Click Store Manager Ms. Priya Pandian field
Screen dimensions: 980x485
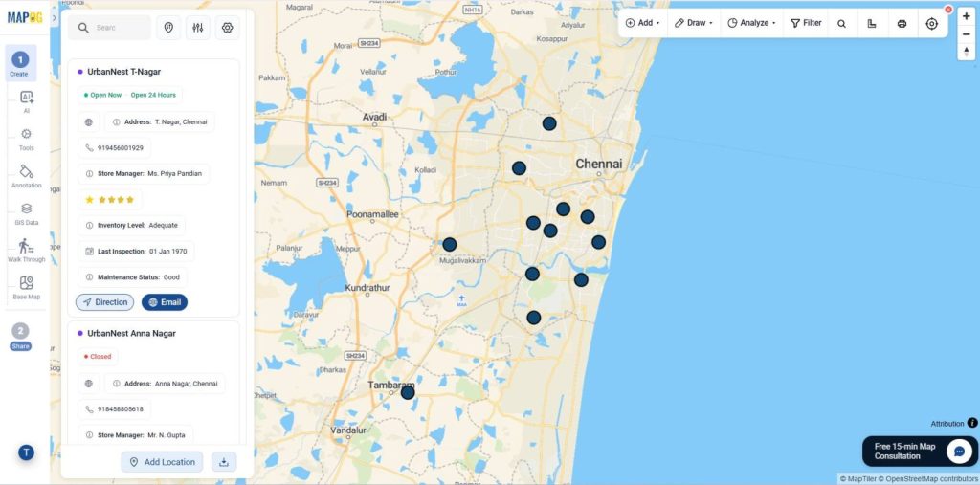click(x=144, y=174)
